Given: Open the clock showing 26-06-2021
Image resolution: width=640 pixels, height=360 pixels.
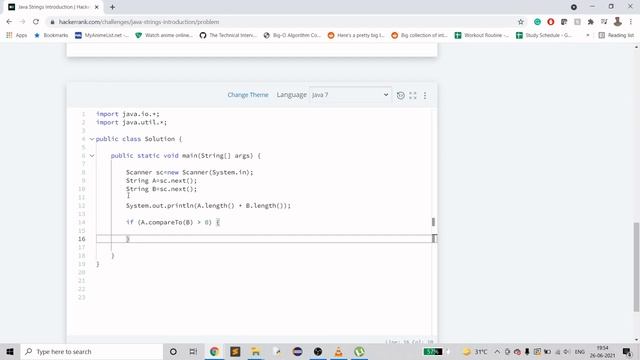Looking at the screenshot, I should tap(602, 351).
